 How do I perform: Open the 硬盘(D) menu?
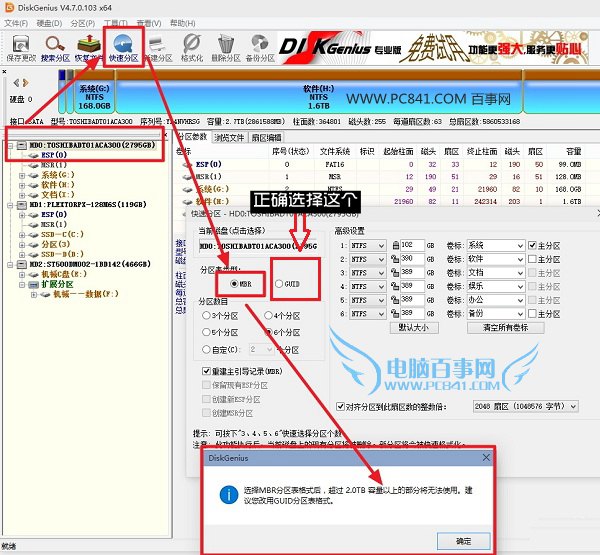point(49,23)
